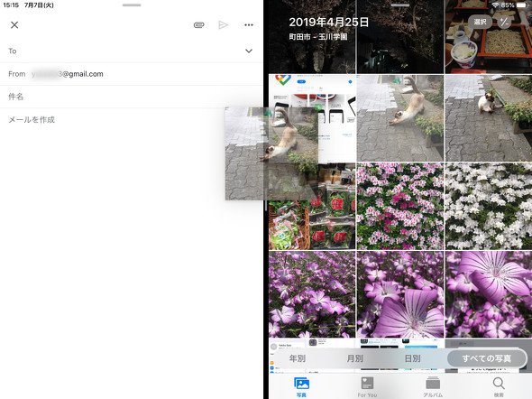
Task: Select 月別 view segment
Action: [x=355, y=358]
